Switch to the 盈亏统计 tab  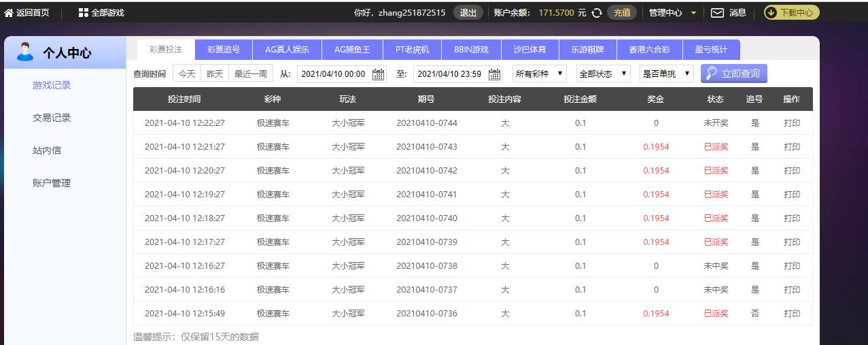click(x=711, y=50)
